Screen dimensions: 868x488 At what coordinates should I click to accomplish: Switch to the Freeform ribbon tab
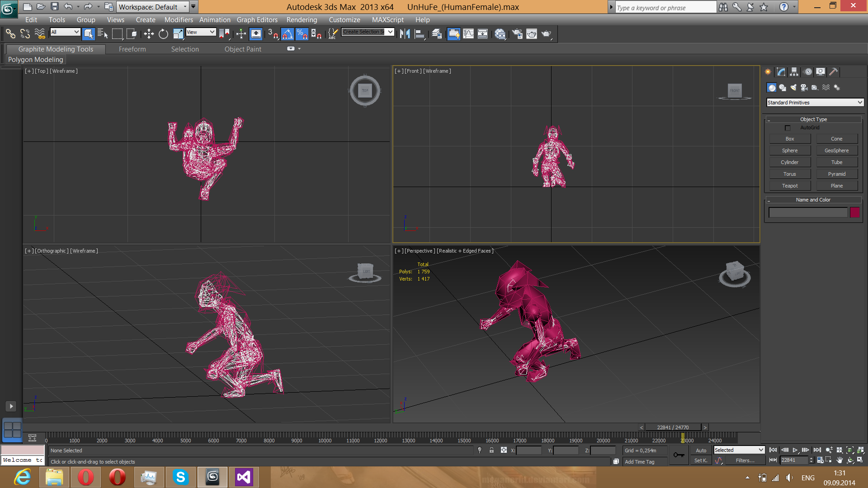[132, 49]
